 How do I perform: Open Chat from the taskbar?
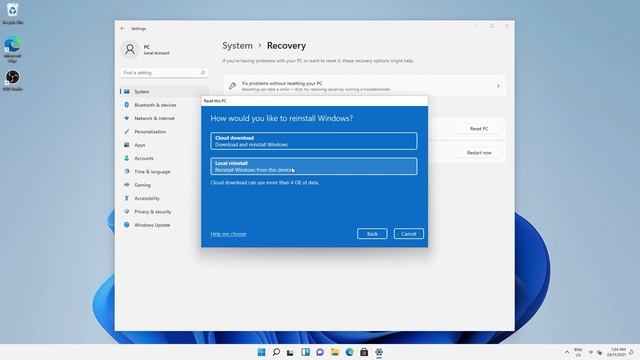(320, 352)
